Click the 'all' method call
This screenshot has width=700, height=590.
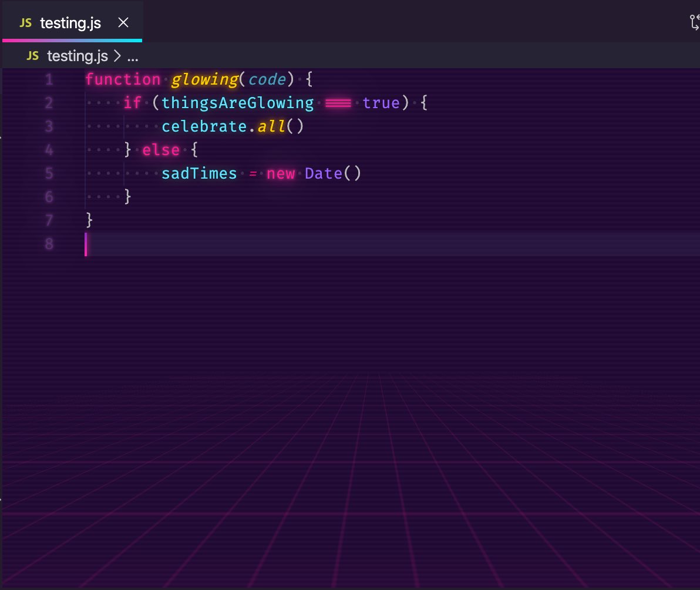coord(271,126)
